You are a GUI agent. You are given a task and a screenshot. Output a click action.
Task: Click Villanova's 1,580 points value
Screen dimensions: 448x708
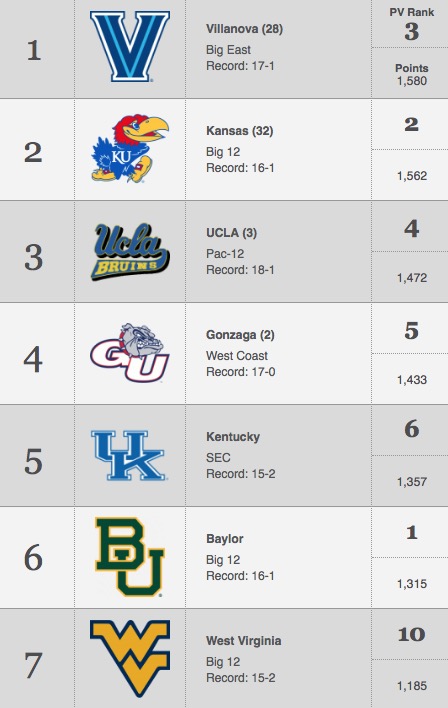[x=411, y=81]
